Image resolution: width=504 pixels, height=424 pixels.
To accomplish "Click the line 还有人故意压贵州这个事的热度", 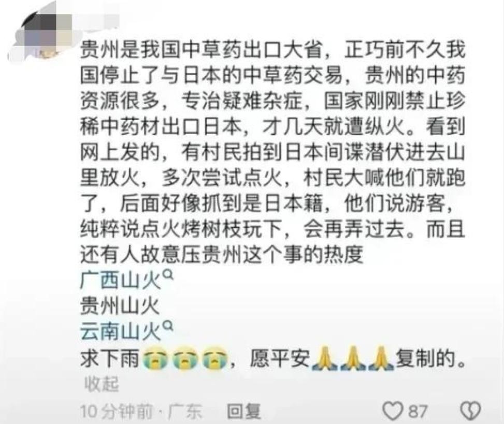I will coord(222,254).
